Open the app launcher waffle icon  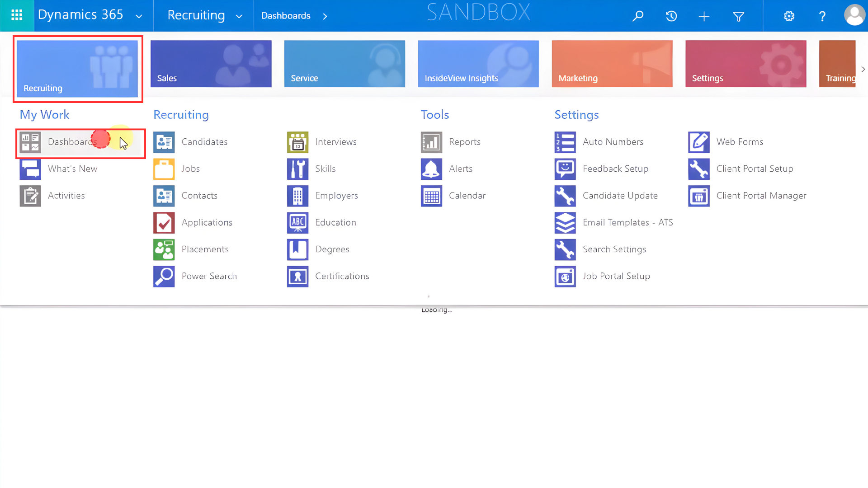(x=17, y=15)
